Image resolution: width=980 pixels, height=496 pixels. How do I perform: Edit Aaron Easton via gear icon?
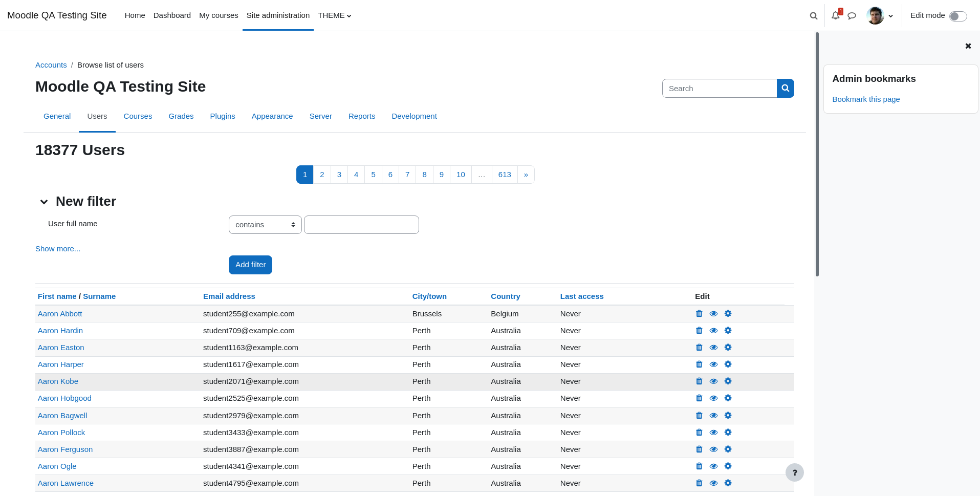point(728,348)
